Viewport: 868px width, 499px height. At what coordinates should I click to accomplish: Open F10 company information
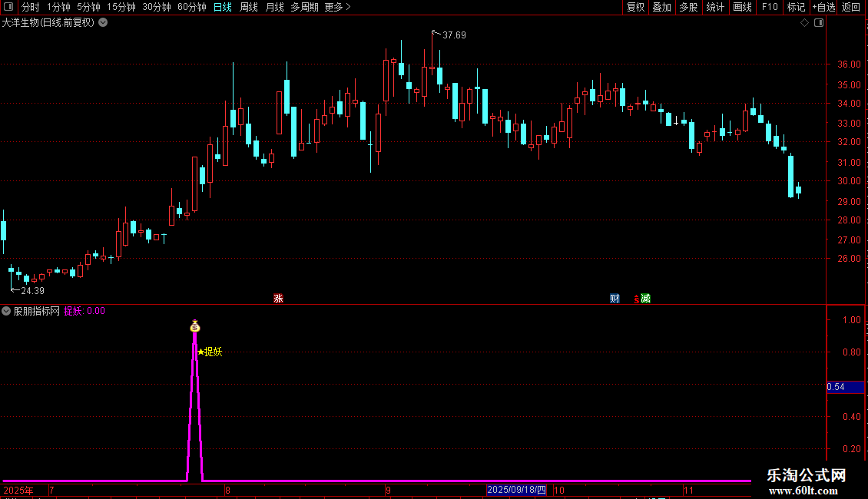click(770, 7)
